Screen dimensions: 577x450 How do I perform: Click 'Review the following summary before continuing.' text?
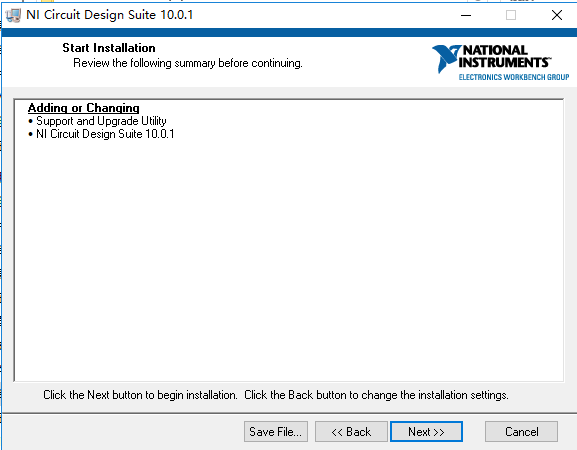pyautogui.click(x=188, y=63)
